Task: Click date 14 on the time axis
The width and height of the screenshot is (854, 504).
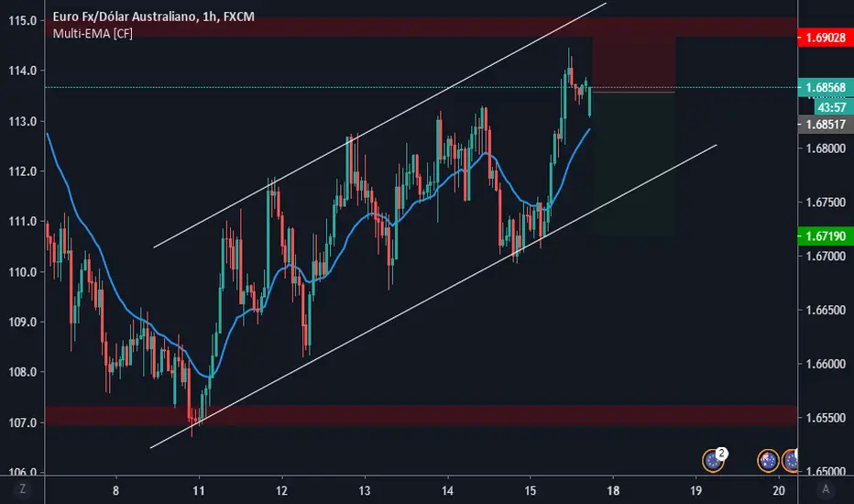Action: coord(447,491)
